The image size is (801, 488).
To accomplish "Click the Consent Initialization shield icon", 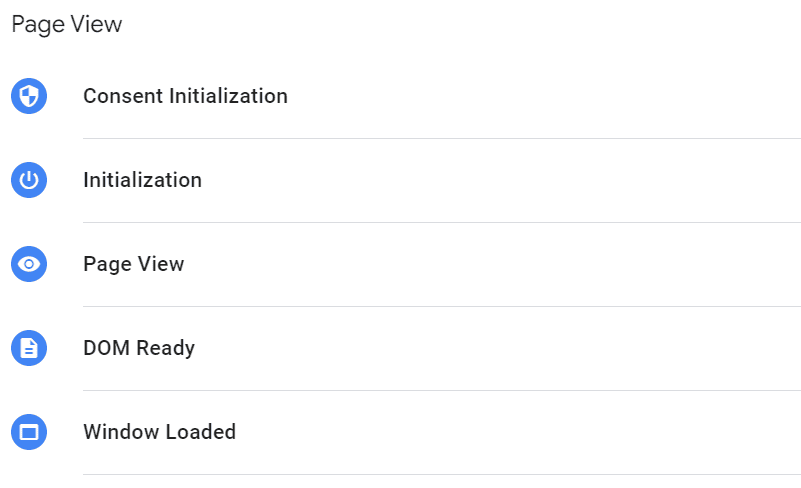I will pyautogui.click(x=29, y=96).
